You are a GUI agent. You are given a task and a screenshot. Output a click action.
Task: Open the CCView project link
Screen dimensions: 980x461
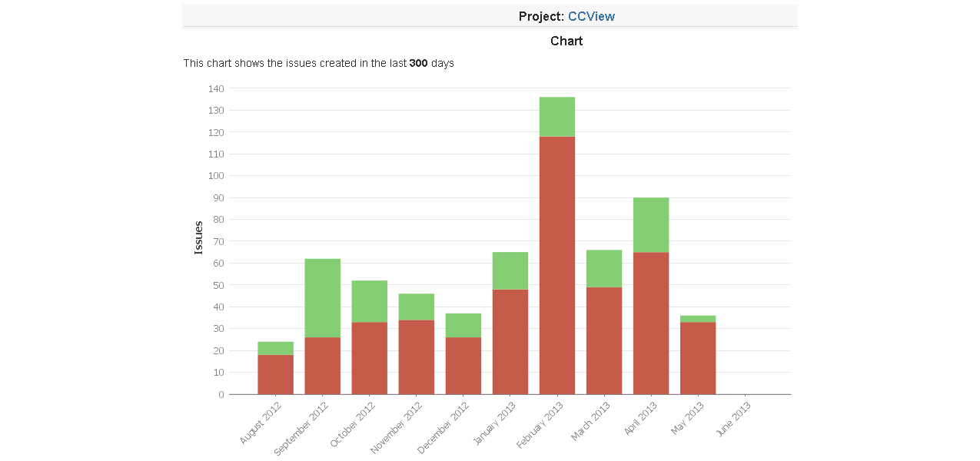591,16
